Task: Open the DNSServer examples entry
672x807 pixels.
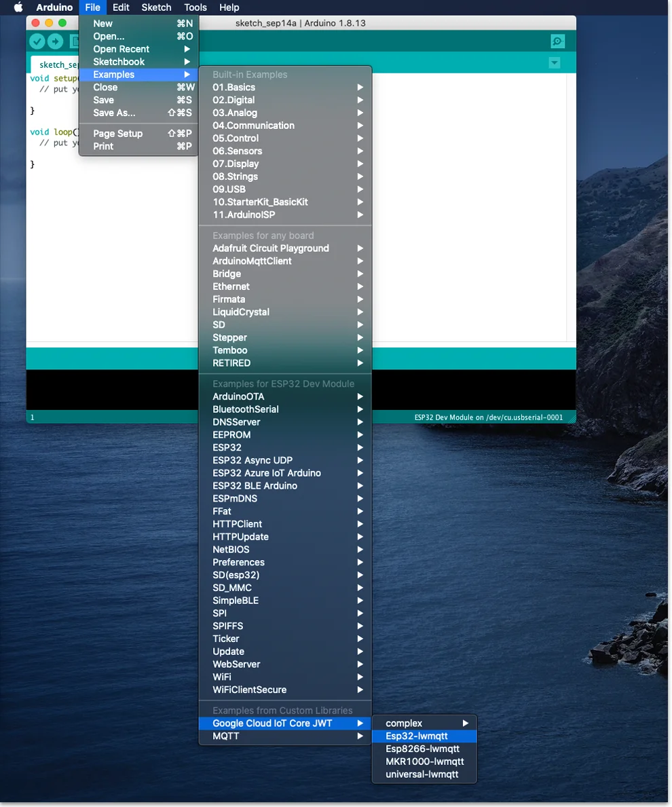Action: (x=285, y=422)
